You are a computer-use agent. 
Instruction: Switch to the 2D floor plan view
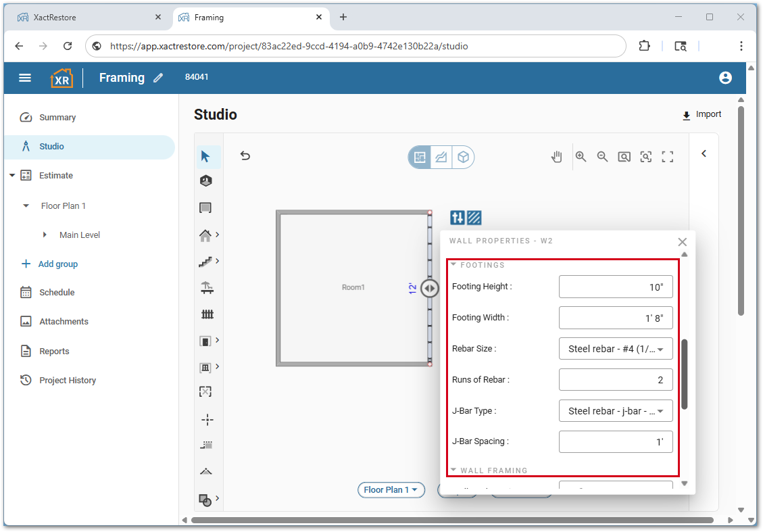coord(420,158)
